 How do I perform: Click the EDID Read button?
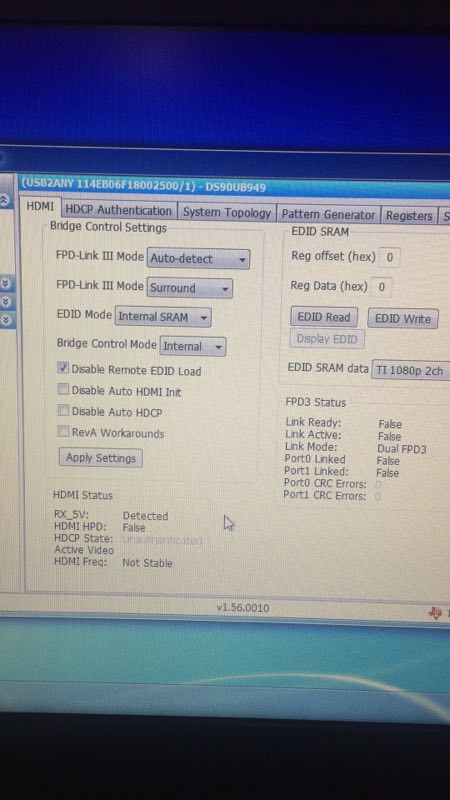tap(324, 317)
